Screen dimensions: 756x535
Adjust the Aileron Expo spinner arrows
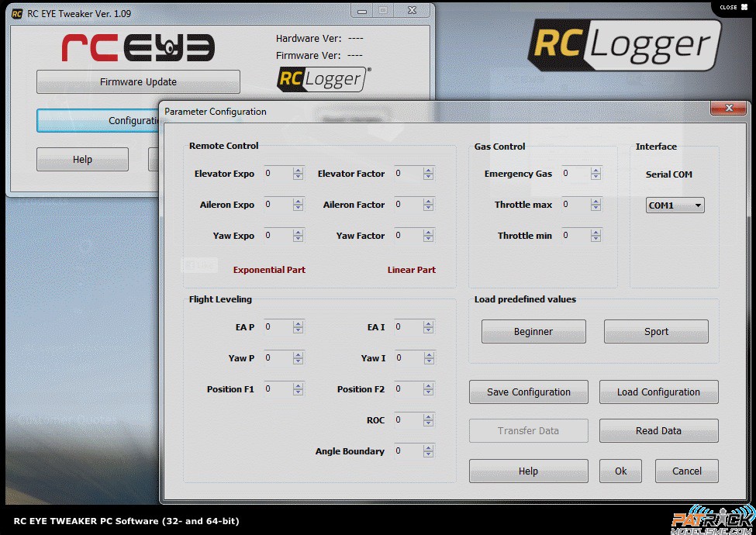[x=298, y=205]
